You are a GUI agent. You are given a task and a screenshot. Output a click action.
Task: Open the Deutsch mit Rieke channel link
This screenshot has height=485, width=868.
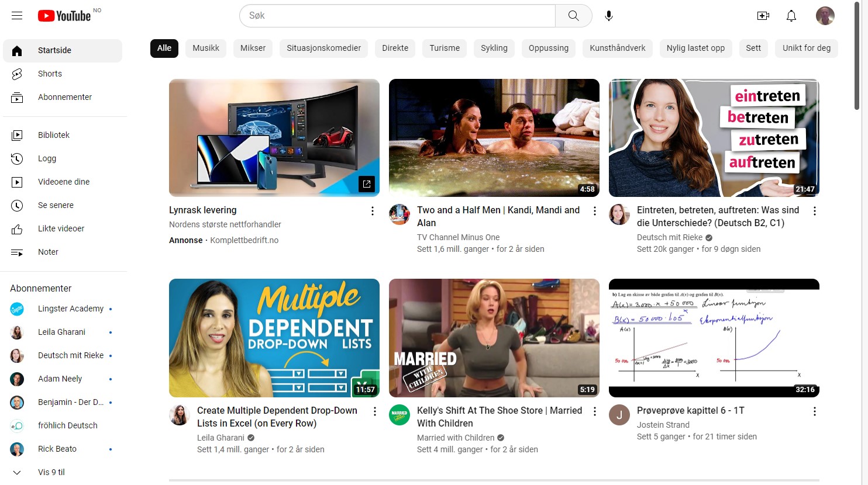tap(670, 237)
